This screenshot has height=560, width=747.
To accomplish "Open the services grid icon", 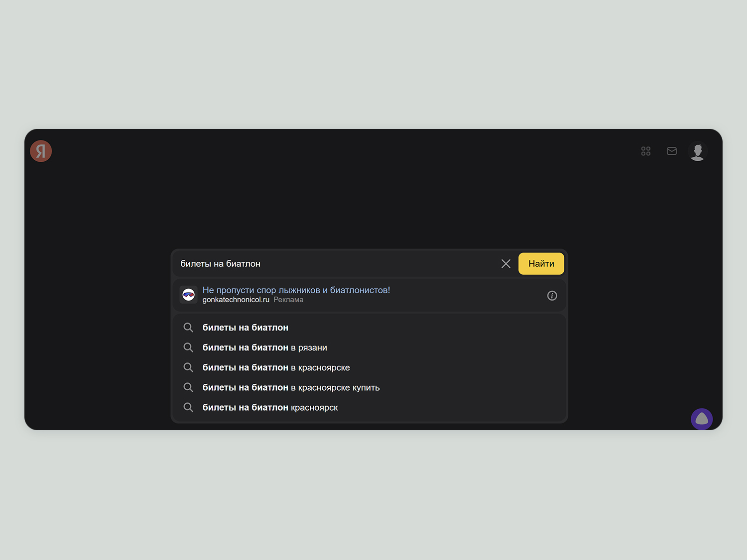I will click(x=646, y=151).
